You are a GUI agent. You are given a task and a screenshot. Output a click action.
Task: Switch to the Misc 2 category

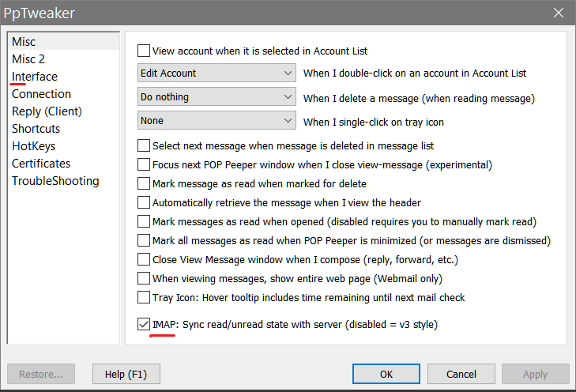[28, 58]
